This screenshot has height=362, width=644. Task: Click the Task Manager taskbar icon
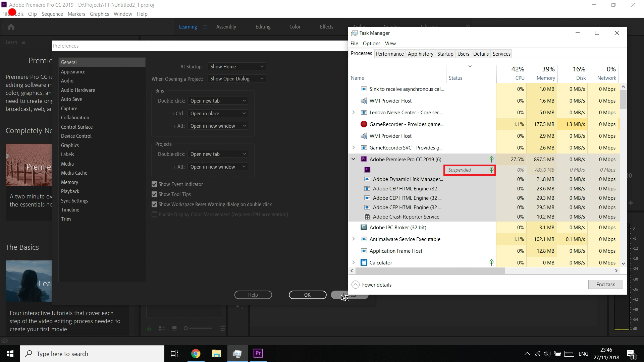(237, 354)
